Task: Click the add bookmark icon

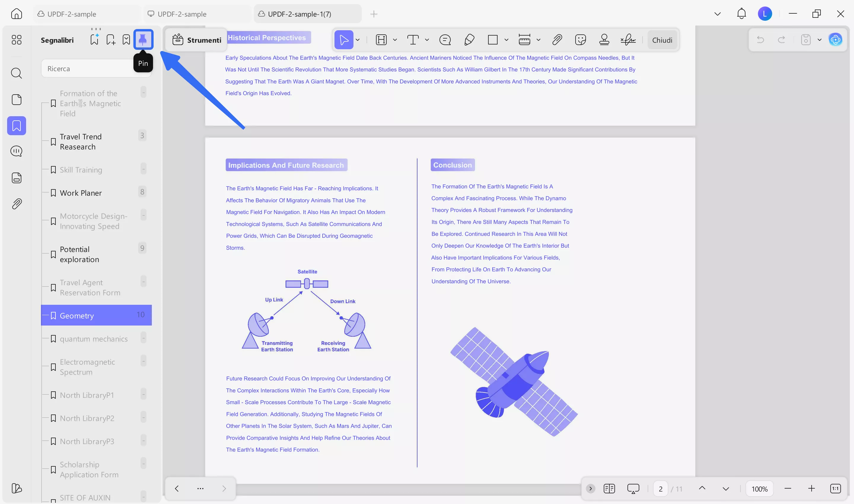Action: [111, 40]
